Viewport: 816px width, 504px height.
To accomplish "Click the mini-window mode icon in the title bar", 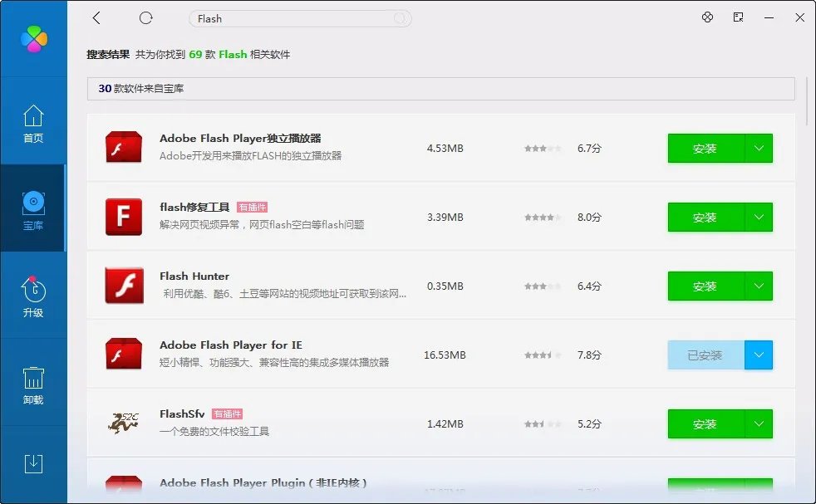I will pyautogui.click(x=738, y=17).
